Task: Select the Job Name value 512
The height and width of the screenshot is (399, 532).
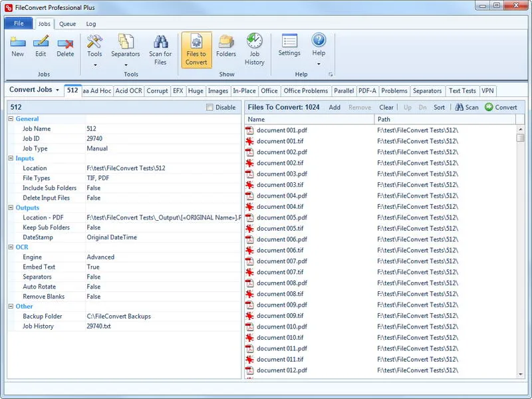Action: pos(91,128)
